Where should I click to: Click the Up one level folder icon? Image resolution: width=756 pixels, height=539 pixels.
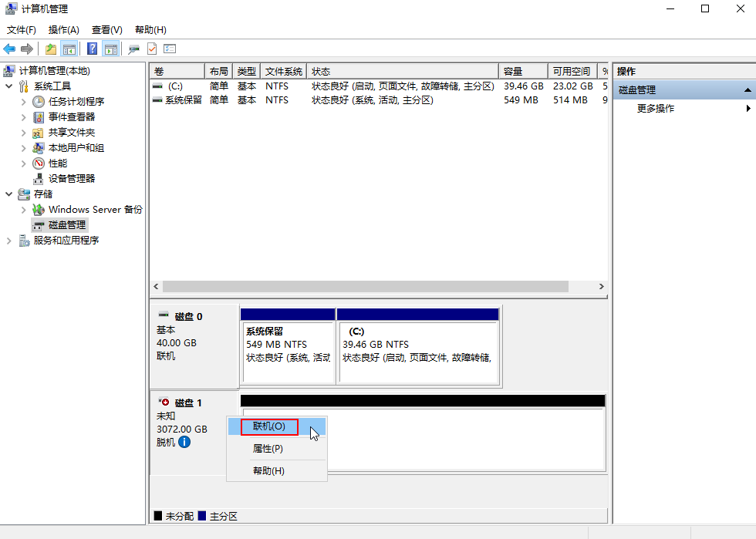(51, 49)
